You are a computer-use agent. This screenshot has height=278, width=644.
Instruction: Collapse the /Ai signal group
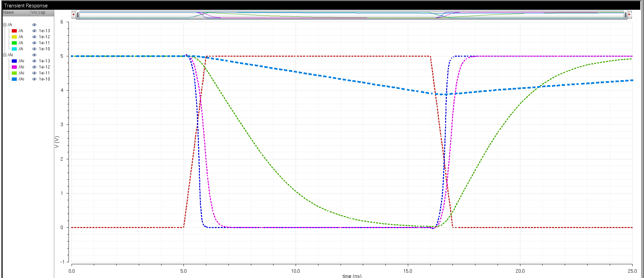click(x=5, y=55)
